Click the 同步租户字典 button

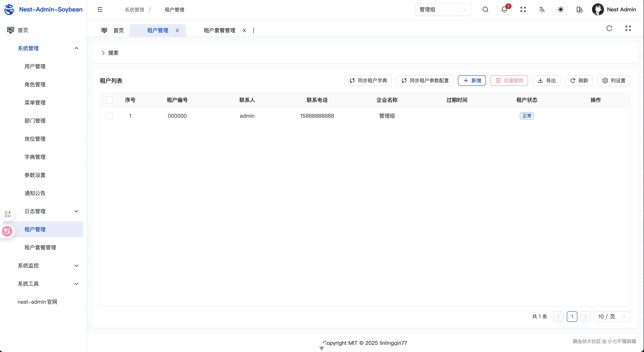coord(368,81)
